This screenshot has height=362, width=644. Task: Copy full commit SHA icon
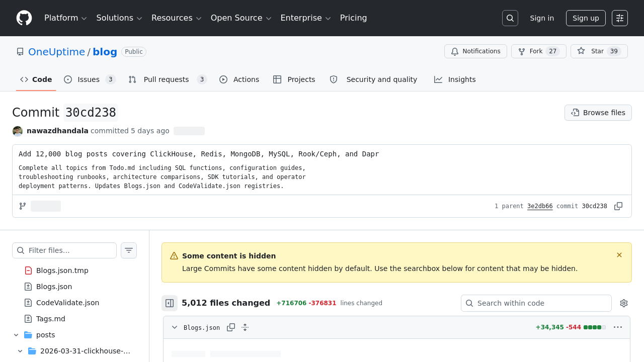pyautogui.click(x=618, y=206)
